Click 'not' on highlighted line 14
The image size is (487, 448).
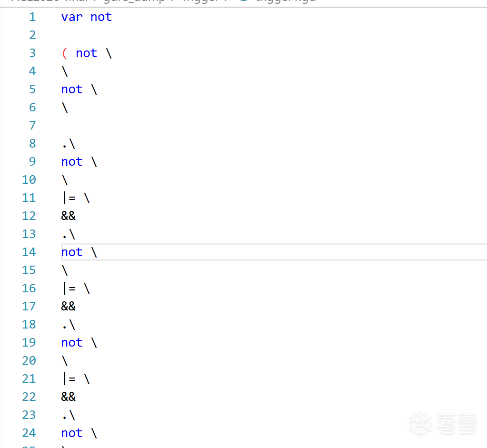72,252
